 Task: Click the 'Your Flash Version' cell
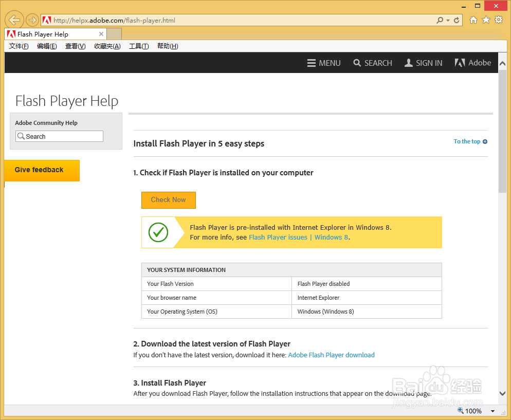point(217,284)
